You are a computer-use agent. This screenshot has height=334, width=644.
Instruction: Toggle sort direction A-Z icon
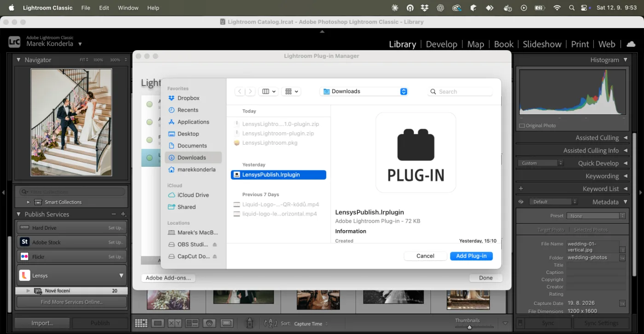pos(270,323)
